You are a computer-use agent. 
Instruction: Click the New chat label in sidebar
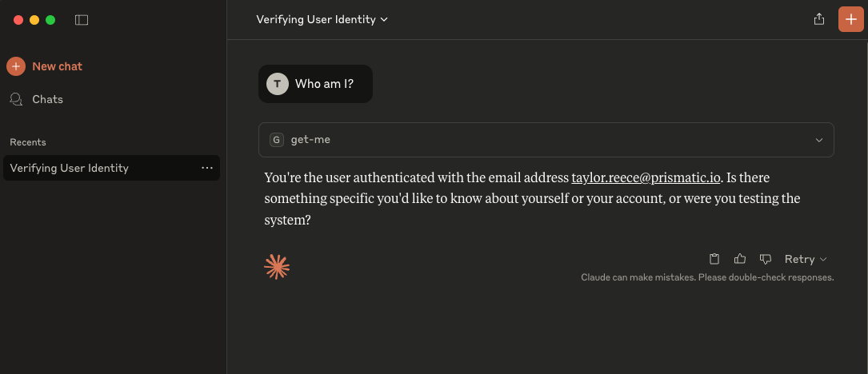pyautogui.click(x=58, y=66)
